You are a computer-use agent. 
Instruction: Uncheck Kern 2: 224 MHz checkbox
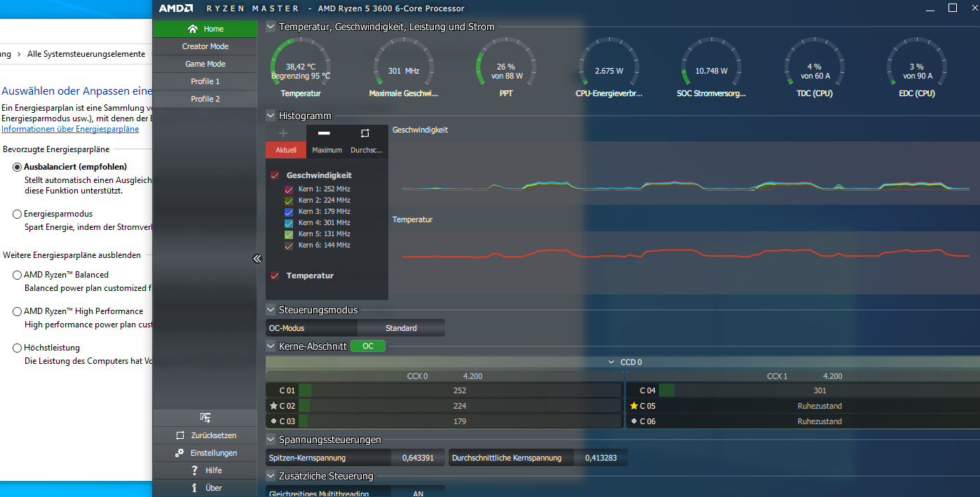point(288,200)
